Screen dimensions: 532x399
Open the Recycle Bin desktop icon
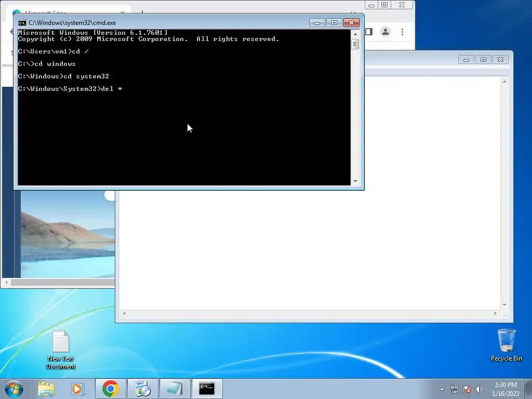[506, 345]
